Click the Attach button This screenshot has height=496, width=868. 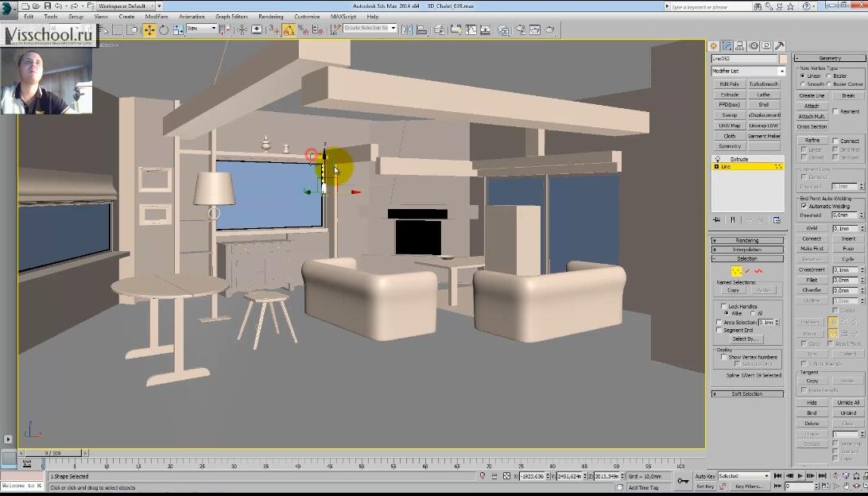point(812,107)
